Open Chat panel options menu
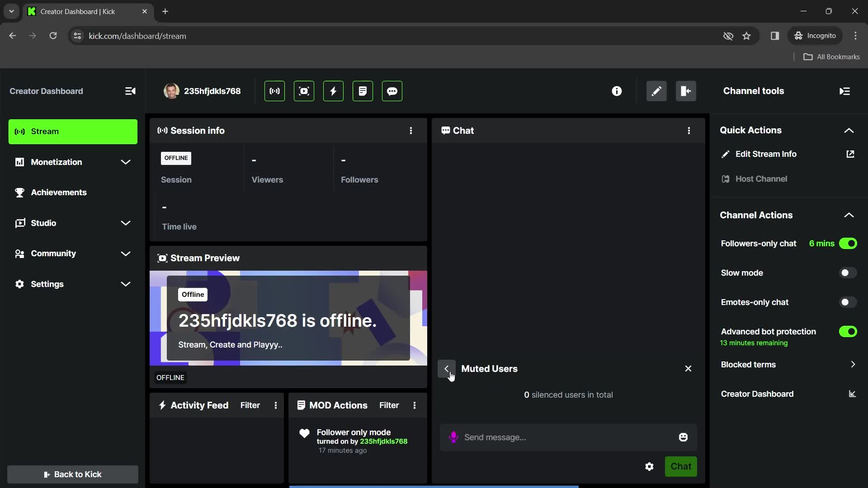Image resolution: width=868 pixels, height=488 pixels. [x=689, y=131]
